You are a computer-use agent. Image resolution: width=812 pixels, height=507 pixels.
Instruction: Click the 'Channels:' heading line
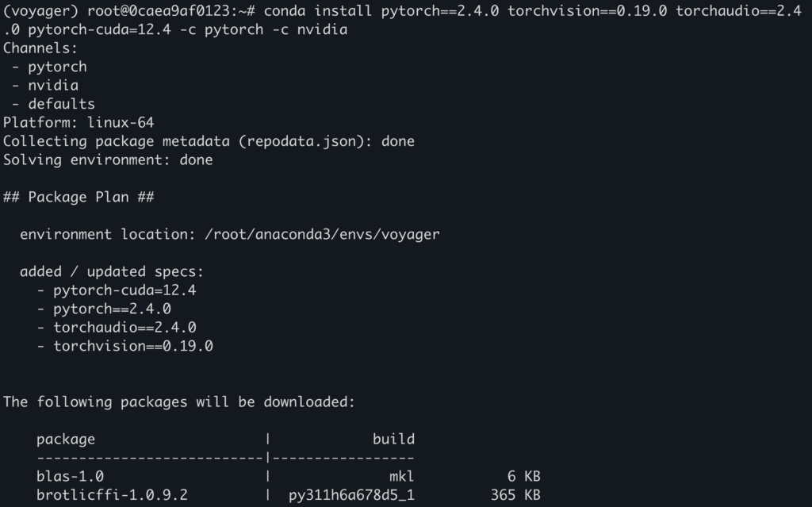(40, 48)
